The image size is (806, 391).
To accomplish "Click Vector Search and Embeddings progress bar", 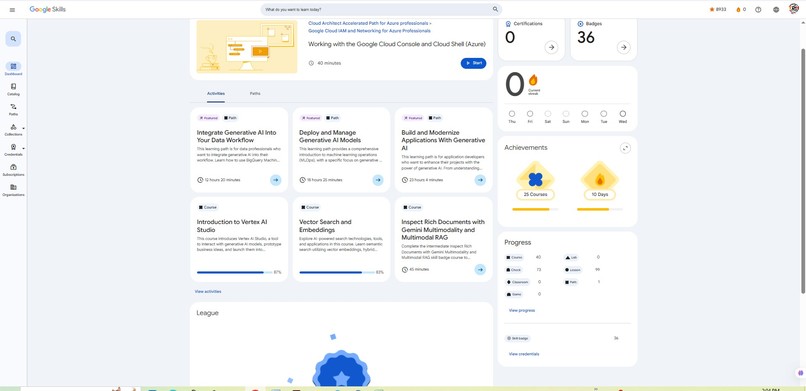I will 337,272.
